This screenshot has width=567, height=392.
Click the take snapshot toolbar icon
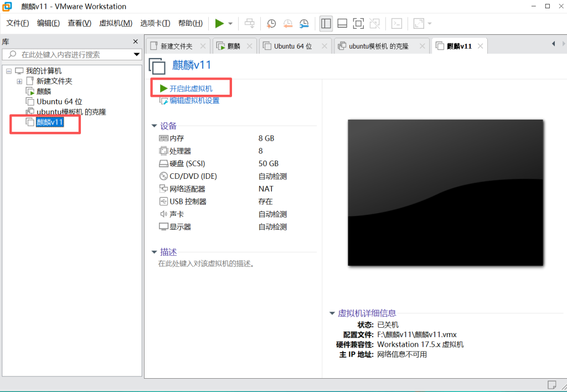tap(271, 23)
